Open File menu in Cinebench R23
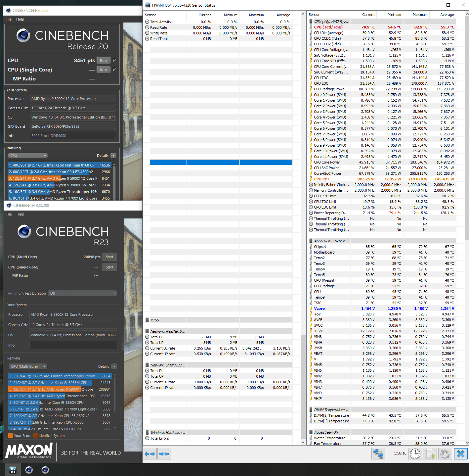The image size is (469, 476). [x=9, y=214]
